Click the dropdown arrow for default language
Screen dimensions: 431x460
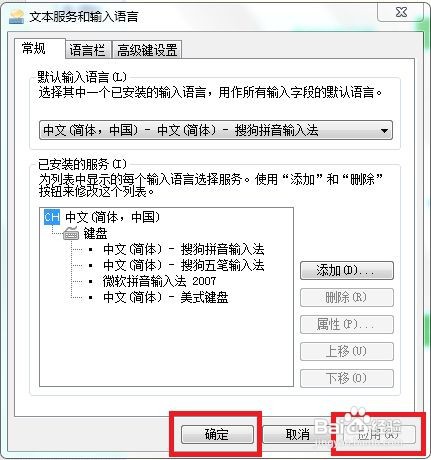(x=384, y=131)
